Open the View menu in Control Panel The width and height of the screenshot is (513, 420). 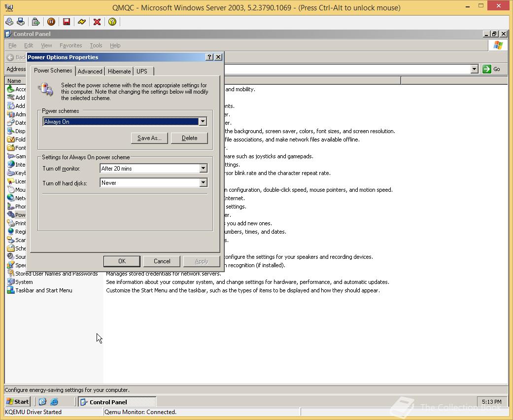[x=46, y=45]
